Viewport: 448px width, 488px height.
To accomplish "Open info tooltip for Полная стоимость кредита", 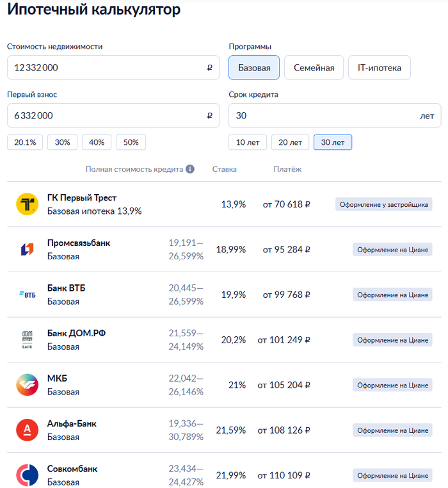I will click(189, 169).
